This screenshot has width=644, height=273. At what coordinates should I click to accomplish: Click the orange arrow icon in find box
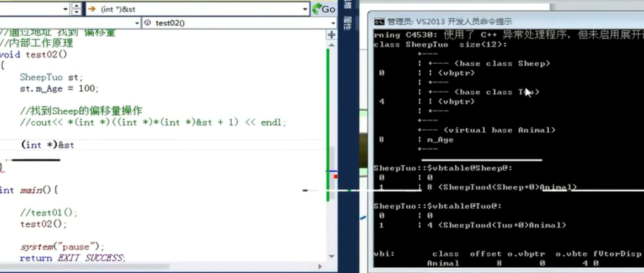click(x=91, y=9)
